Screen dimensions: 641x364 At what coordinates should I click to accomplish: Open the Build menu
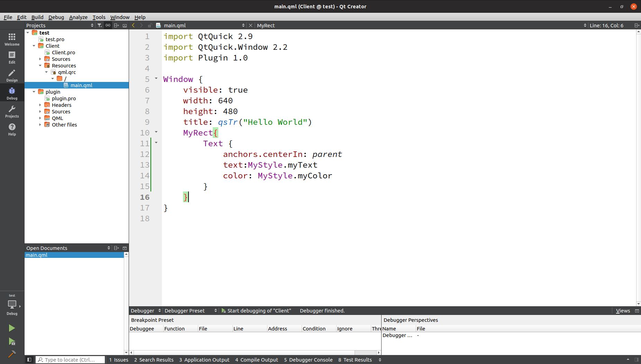(x=37, y=17)
